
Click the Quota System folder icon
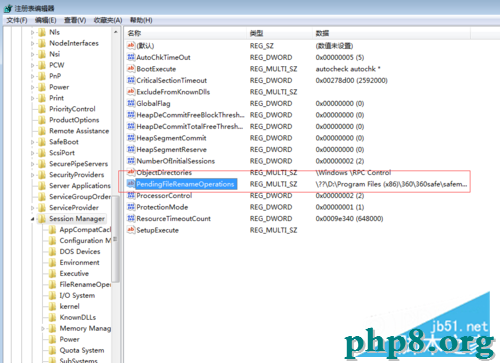click(x=52, y=350)
